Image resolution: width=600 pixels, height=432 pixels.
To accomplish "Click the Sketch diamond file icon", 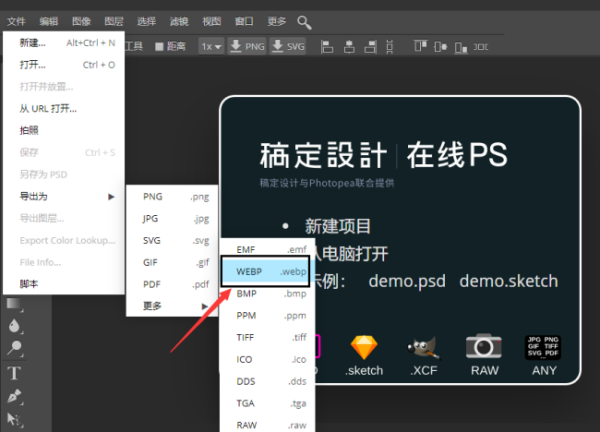I will [x=363, y=347].
